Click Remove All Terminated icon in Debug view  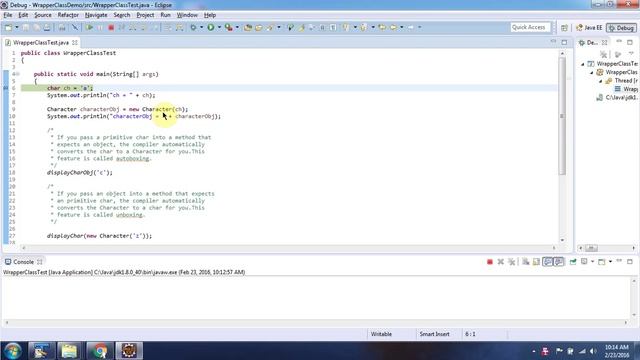click(603, 54)
